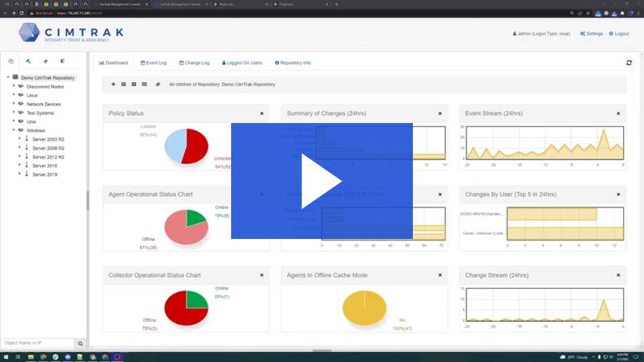Click the browser reload button
The width and height of the screenshot is (644, 362).
(x=21, y=13)
